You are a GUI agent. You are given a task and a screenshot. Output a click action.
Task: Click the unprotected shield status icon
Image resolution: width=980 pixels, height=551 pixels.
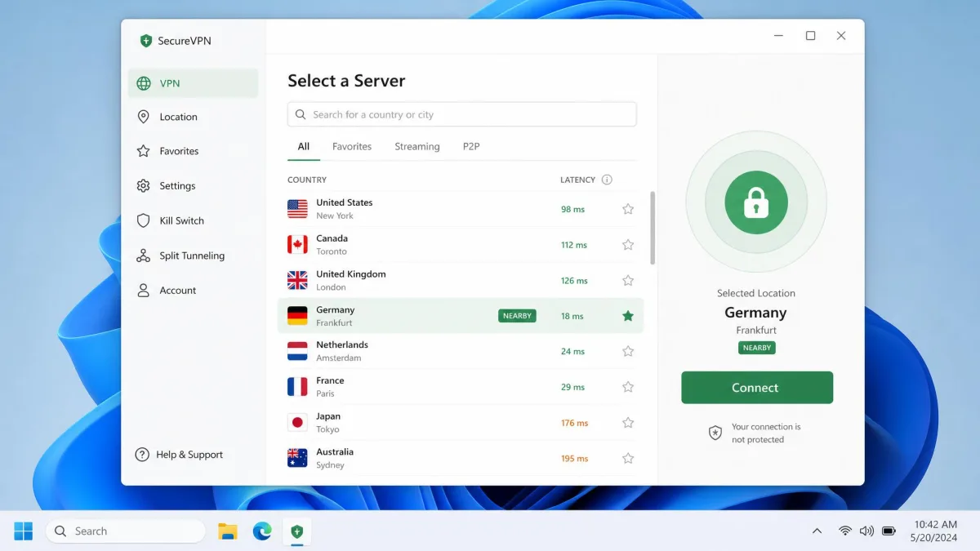pos(715,433)
